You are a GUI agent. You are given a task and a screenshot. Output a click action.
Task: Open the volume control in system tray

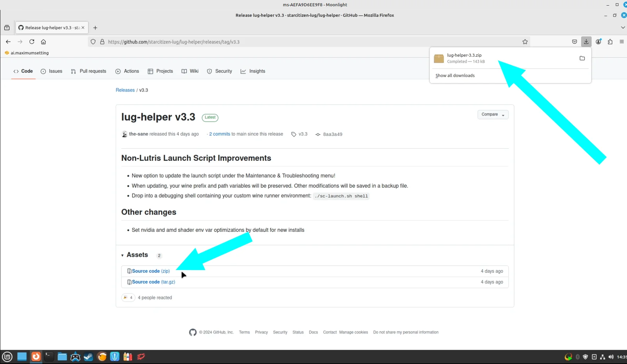coord(611,357)
